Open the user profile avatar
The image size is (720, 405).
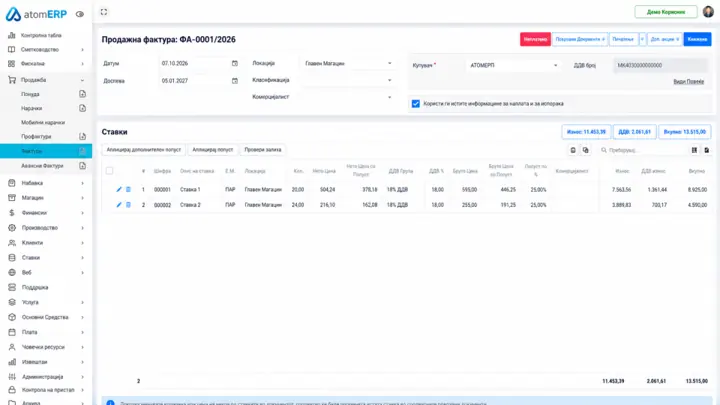click(708, 11)
